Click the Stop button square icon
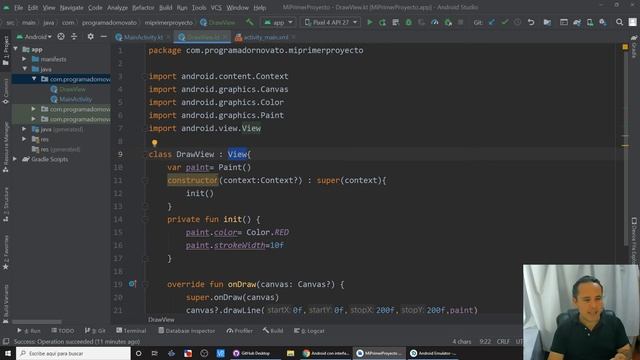The height and width of the screenshot is (360, 640). tap(460, 22)
